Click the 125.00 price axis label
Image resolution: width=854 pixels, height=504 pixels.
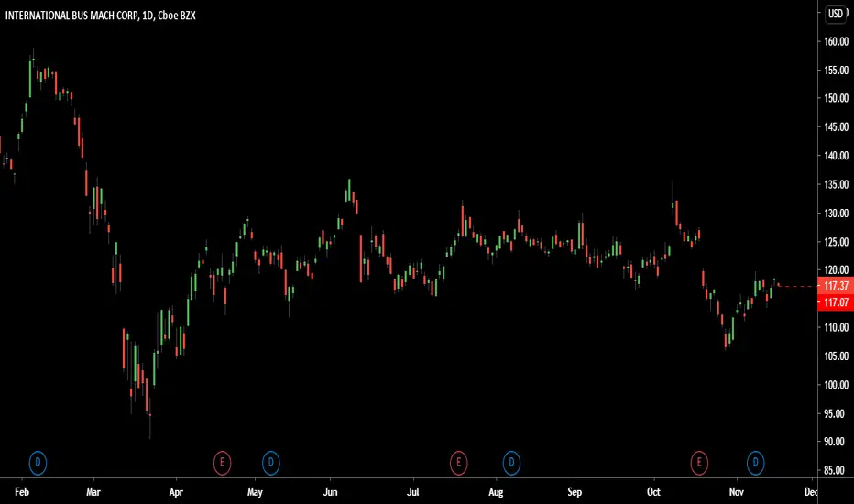pos(836,241)
